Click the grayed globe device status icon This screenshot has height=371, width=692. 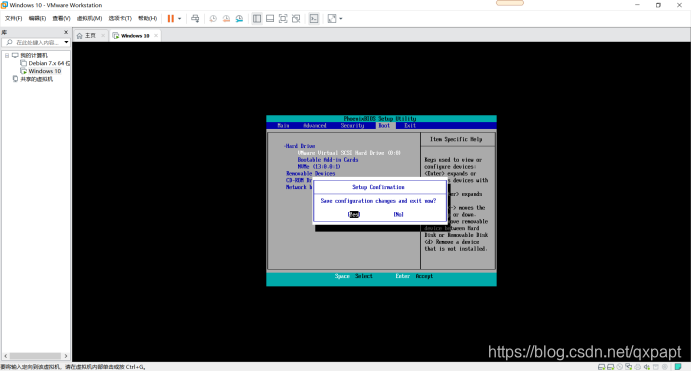point(665,367)
